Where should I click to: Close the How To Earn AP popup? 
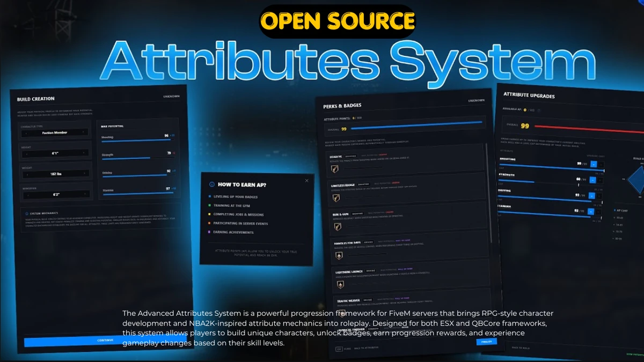pos(307,181)
